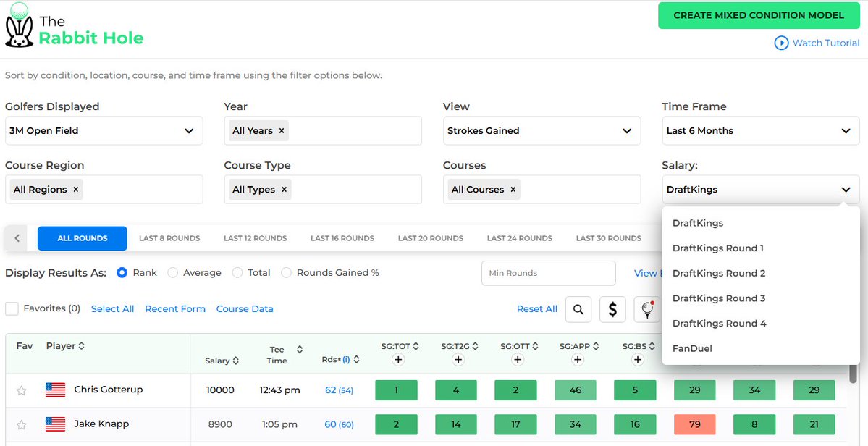The width and height of the screenshot is (868, 446).
Task: Select the Total radio button
Action: [237, 273]
